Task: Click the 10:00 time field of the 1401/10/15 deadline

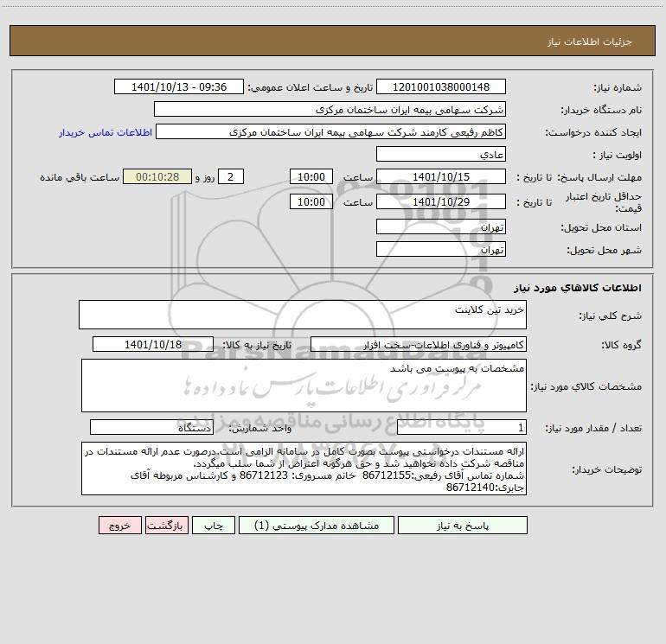Action: [311, 176]
